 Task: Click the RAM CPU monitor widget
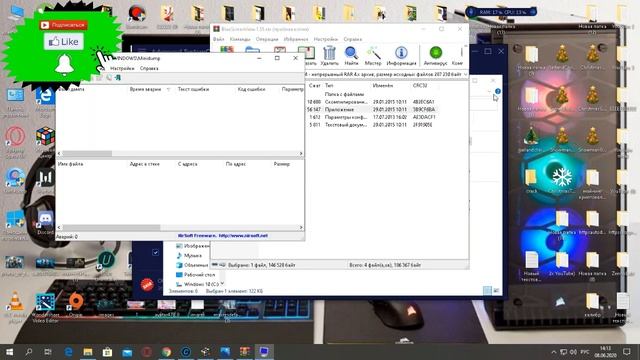(x=502, y=12)
